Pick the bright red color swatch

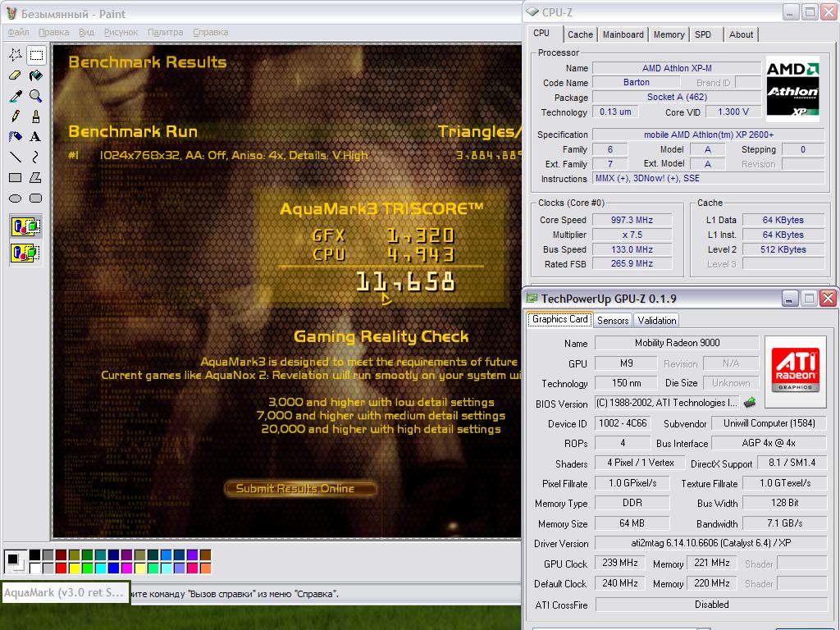[x=61, y=568]
